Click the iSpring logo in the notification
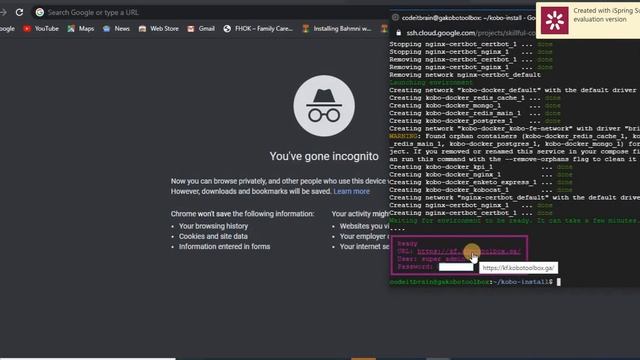The width and height of the screenshot is (640, 360). tap(554, 20)
